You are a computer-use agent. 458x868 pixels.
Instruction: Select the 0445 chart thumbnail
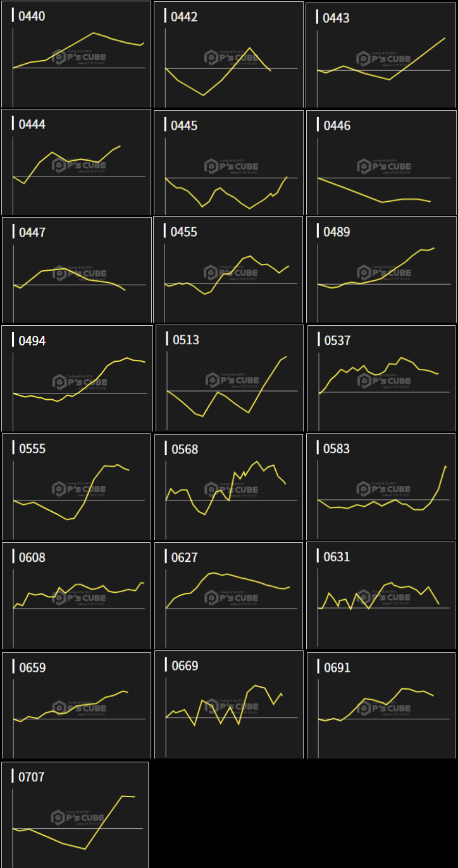point(228,163)
